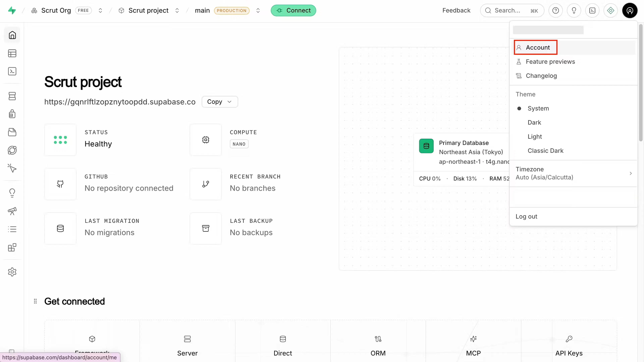Open the Logs list icon
Viewport: 644px width, 362px height.
click(12, 229)
